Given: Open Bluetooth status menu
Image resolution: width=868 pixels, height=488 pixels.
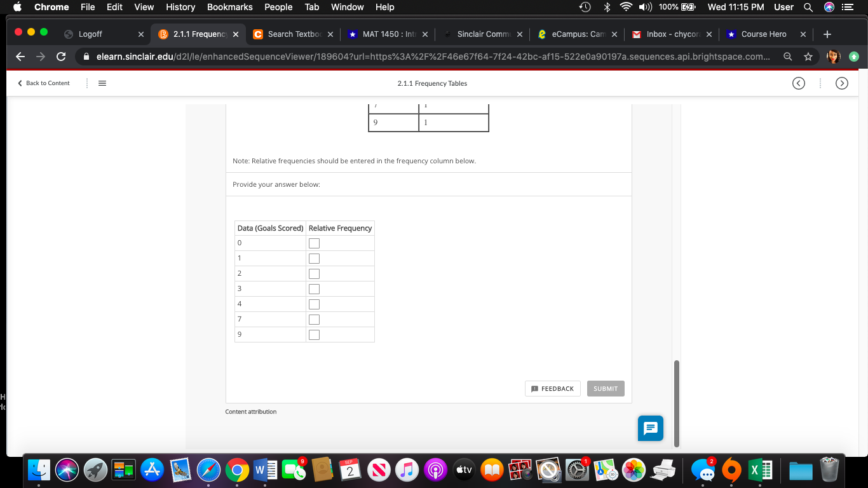Looking at the screenshot, I should (607, 7).
